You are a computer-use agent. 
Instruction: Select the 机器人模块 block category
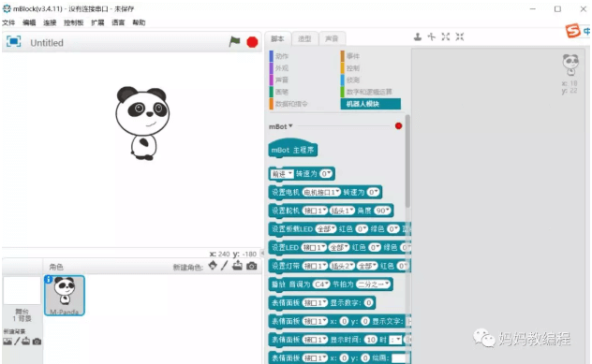[x=370, y=104]
